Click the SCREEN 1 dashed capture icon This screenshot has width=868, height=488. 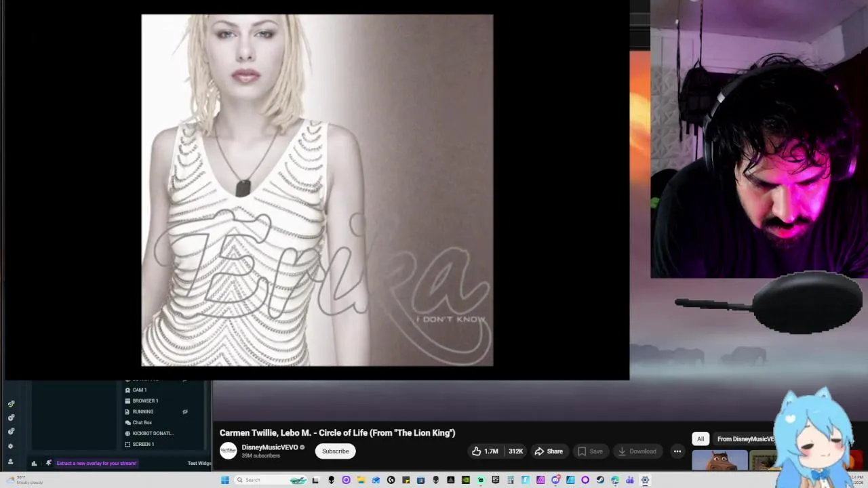coord(127,444)
